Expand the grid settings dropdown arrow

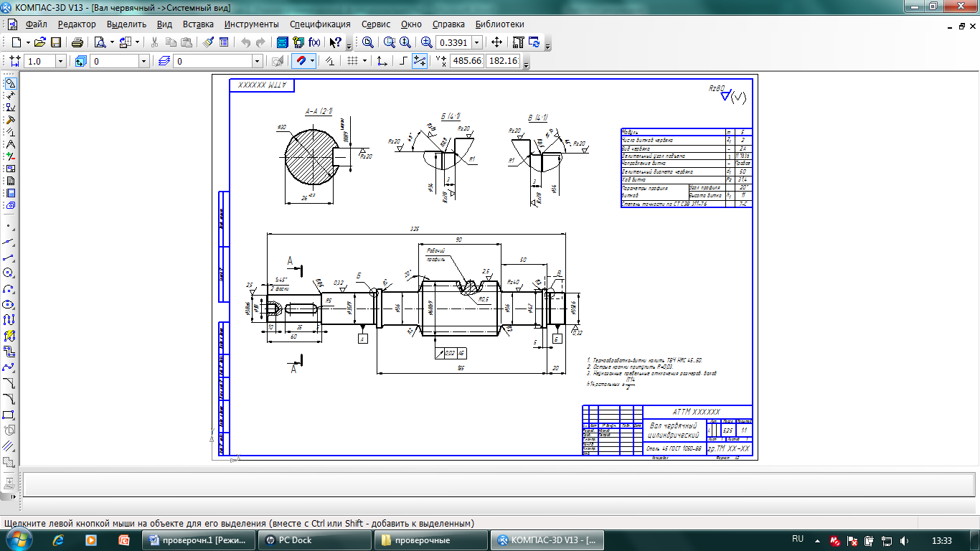(x=364, y=61)
